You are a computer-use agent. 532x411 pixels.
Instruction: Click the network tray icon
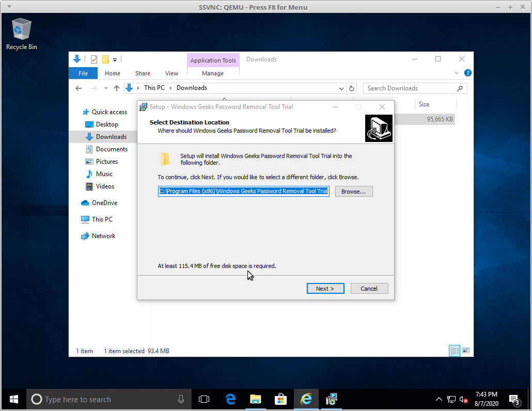click(x=451, y=400)
